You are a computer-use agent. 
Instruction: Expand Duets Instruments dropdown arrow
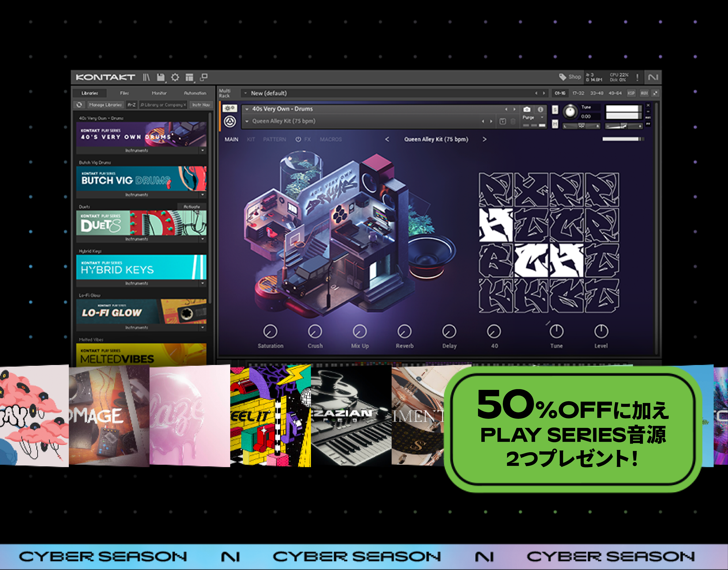pos(202,239)
